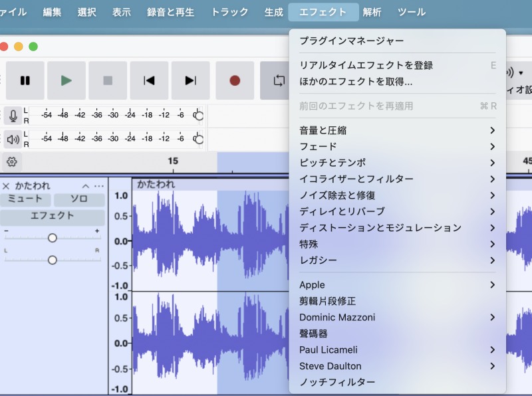Image resolution: width=532 pixels, height=396 pixels.
Task: Expand the レガシー submenu
Action: click(x=397, y=260)
